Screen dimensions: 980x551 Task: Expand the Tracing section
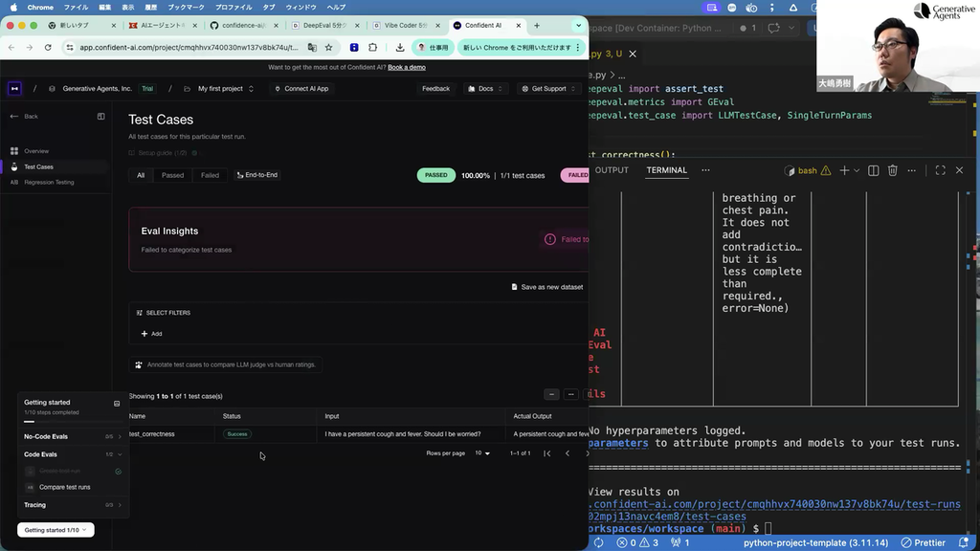tap(73, 505)
